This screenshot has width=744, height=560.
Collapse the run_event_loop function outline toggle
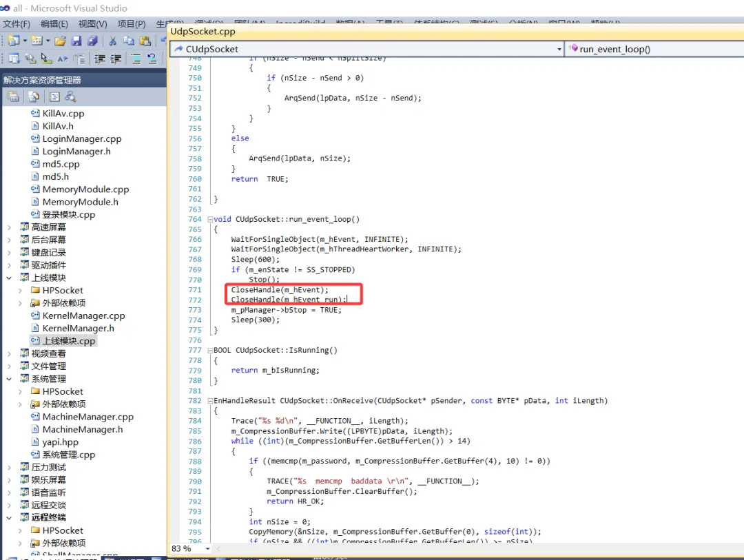[210, 219]
